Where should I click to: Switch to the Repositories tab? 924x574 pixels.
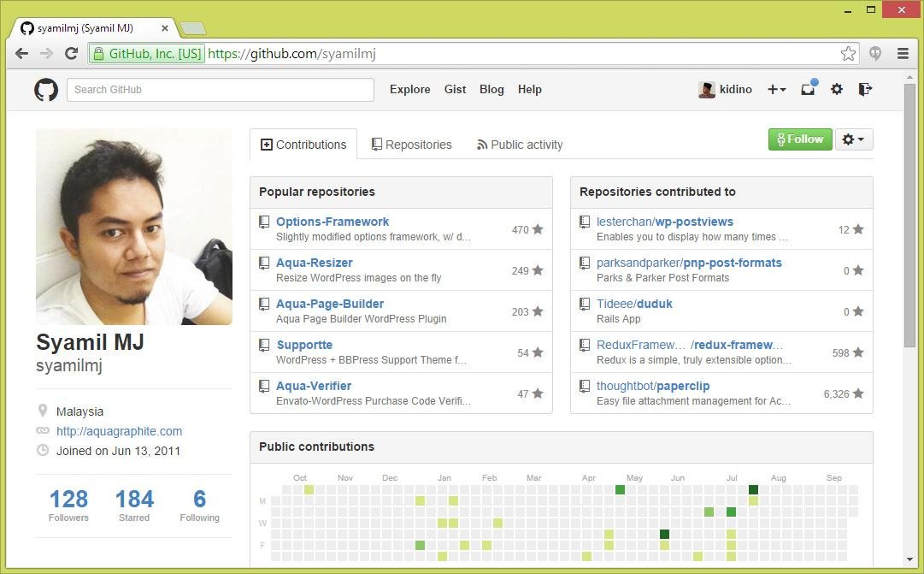[x=411, y=145]
